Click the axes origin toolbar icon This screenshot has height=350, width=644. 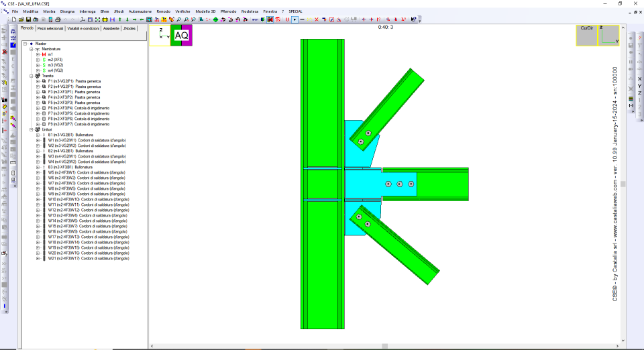coord(83,19)
